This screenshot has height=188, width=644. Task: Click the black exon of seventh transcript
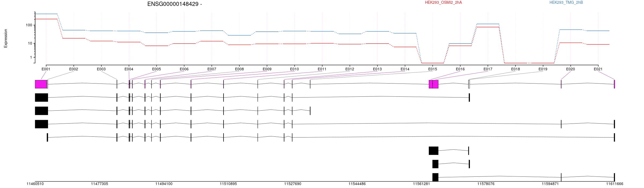click(x=435, y=164)
